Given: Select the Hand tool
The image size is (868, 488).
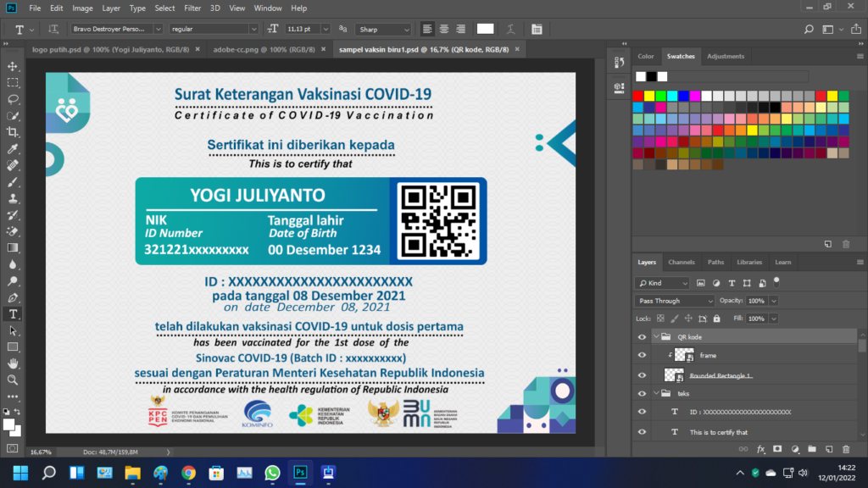Looking at the screenshot, I should 13,363.
